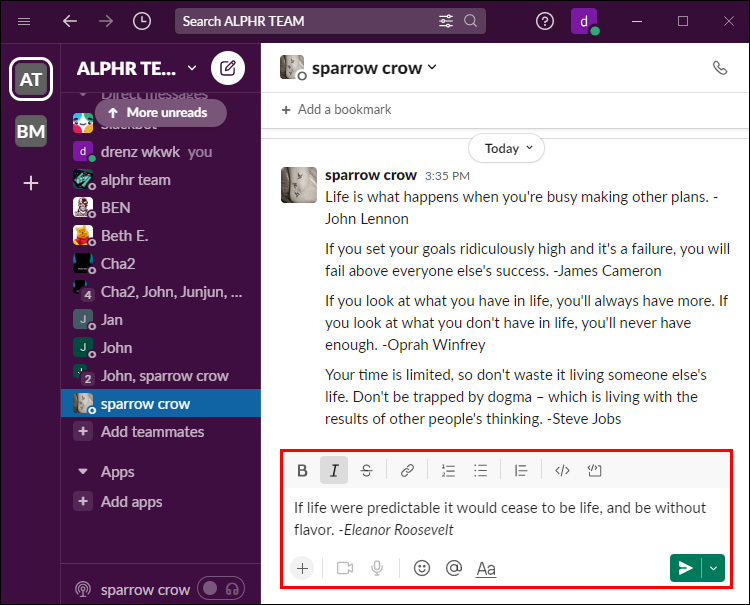Open Beth E. direct message
This screenshot has width=750, height=605.
tap(161, 236)
